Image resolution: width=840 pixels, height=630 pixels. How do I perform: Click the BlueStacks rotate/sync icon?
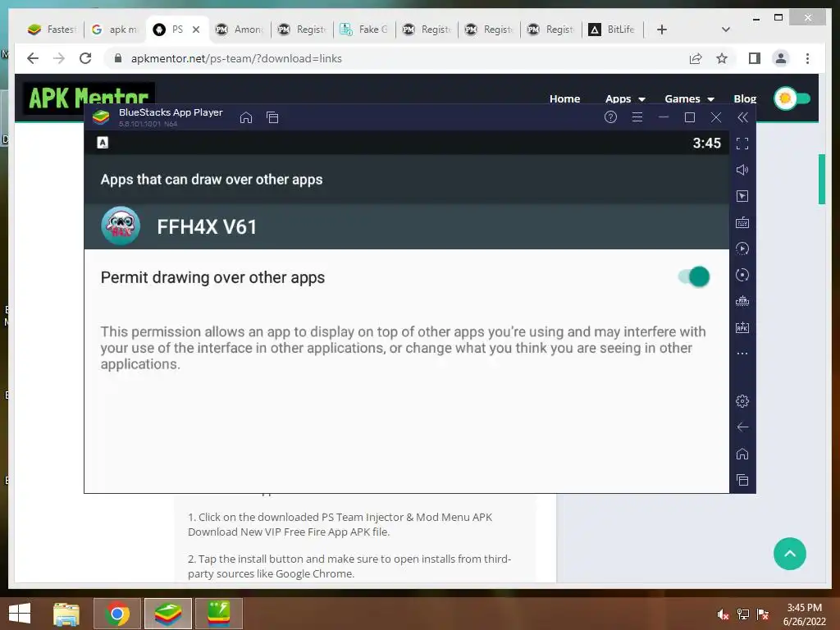742,275
